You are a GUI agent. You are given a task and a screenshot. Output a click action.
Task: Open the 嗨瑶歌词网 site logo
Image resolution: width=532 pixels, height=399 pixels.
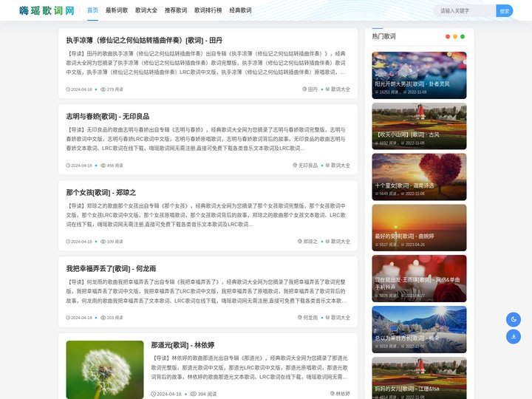click(x=47, y=10)
